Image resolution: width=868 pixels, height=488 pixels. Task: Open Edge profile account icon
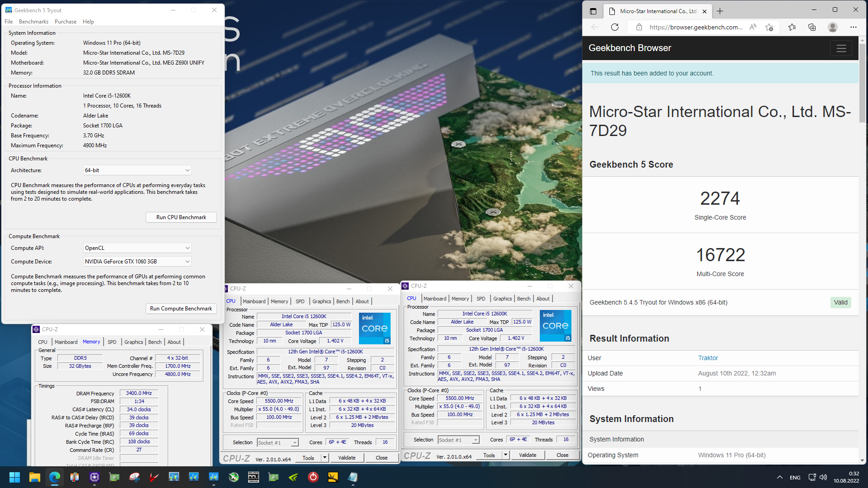tap(833, 27)
